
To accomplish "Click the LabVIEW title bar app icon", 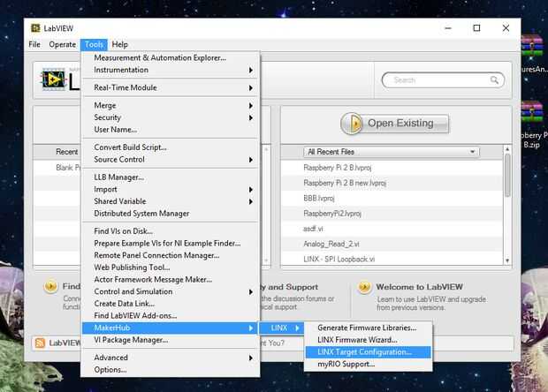I will 35,28.
